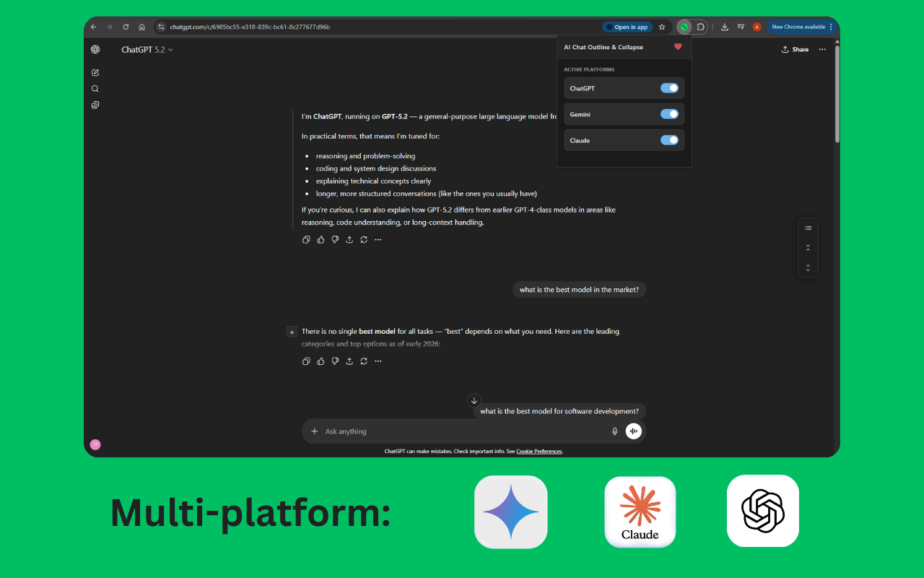Toggle the Gemini platform switch
The height and width of the screenshot is (578, 924).
[x=669, y=114]
